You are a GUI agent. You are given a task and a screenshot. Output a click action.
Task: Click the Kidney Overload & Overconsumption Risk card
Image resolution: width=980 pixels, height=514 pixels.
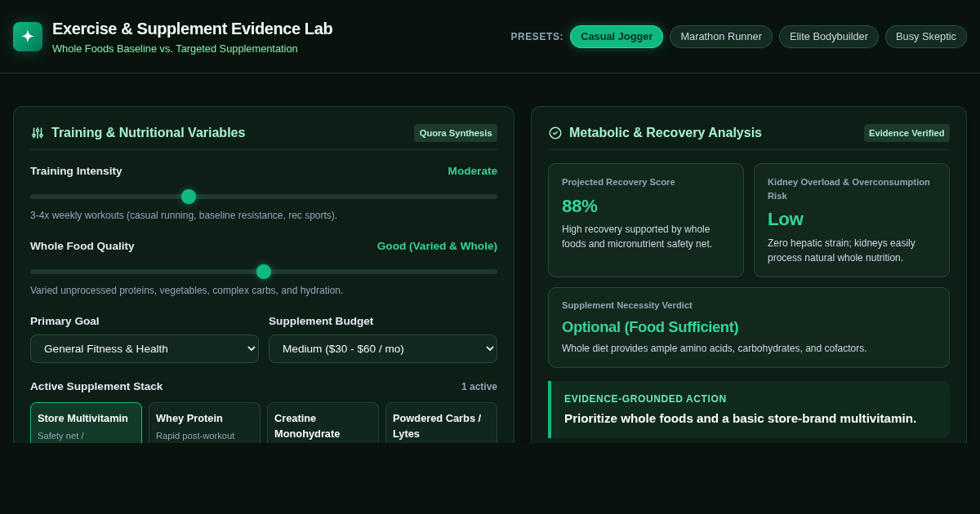852,220
